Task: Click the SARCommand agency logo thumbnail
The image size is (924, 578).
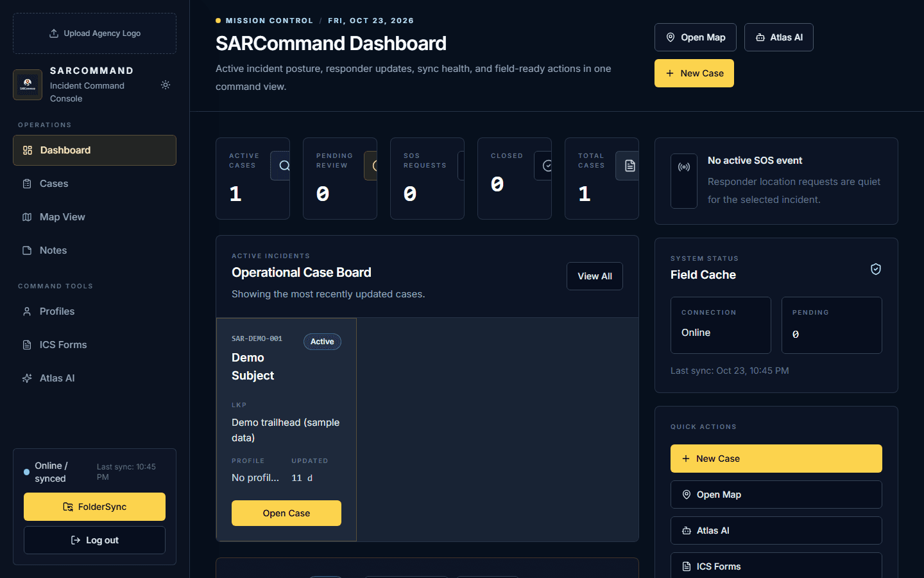Action: (x=28, y=85)
